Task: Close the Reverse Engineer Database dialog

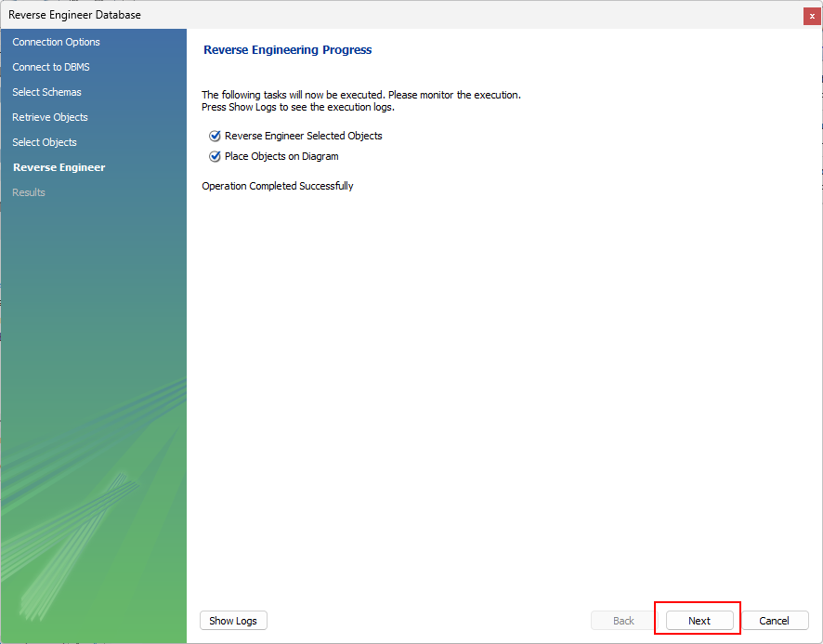Action: (x=812, y=16)
